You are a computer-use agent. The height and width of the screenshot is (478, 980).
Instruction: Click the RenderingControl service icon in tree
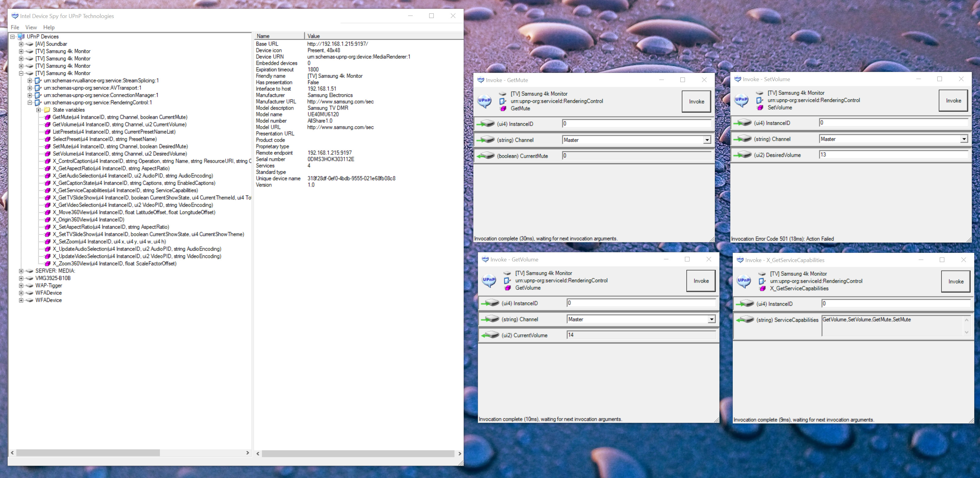(x=38, y=103)
